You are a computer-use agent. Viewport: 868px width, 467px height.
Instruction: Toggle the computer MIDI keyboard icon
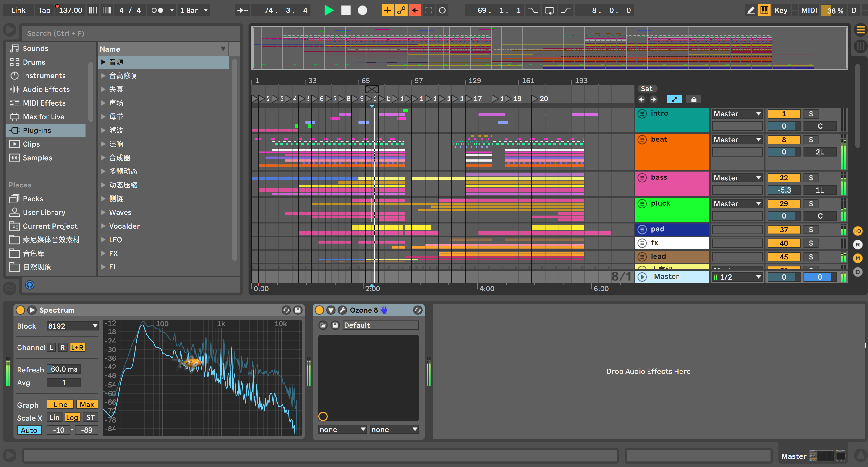pos(764,11)
